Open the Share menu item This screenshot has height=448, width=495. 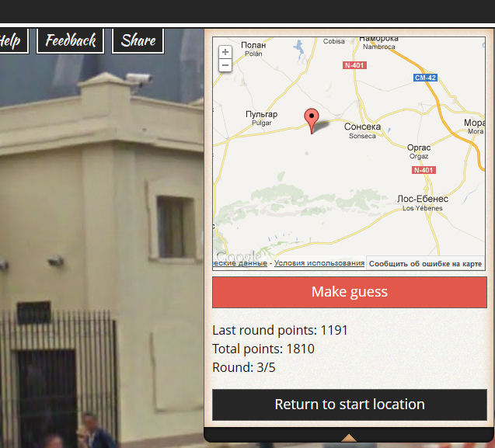coord(138,40)
